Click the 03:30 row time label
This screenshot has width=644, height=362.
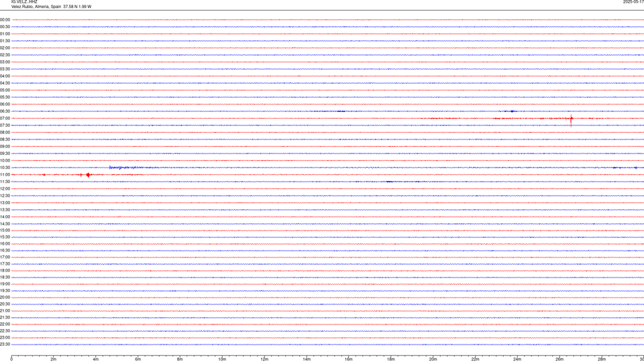[5, 69]
